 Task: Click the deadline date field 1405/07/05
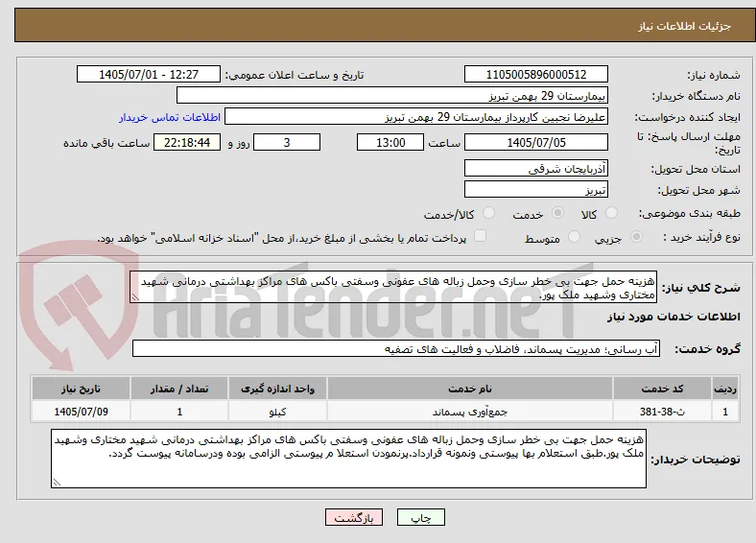(x=535, y=142)
